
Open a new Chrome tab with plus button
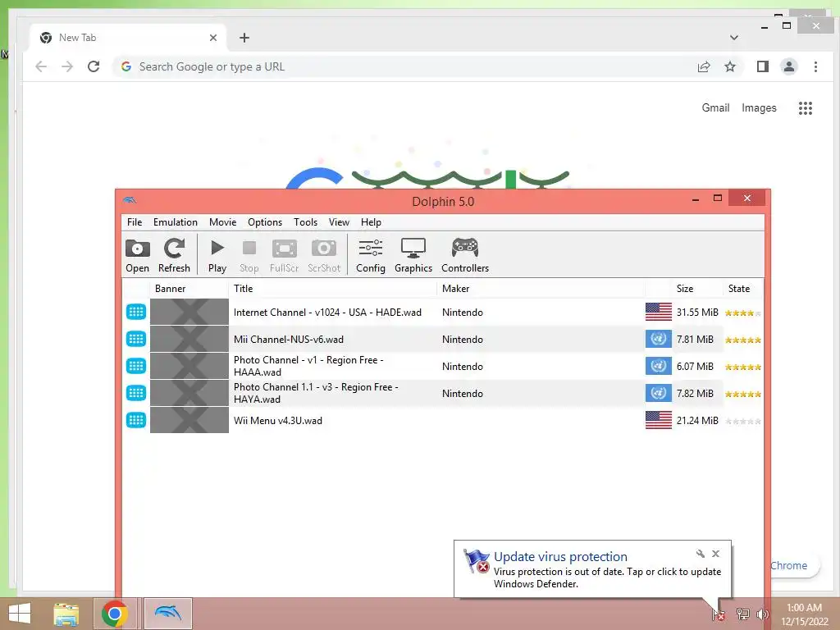pyautogui.click(x=244, y=38)
